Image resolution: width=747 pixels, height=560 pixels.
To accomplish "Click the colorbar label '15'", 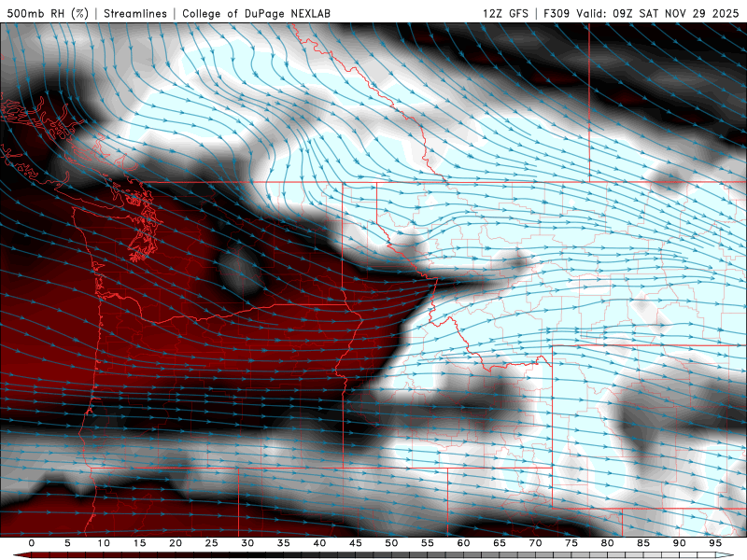I will 139,543.
